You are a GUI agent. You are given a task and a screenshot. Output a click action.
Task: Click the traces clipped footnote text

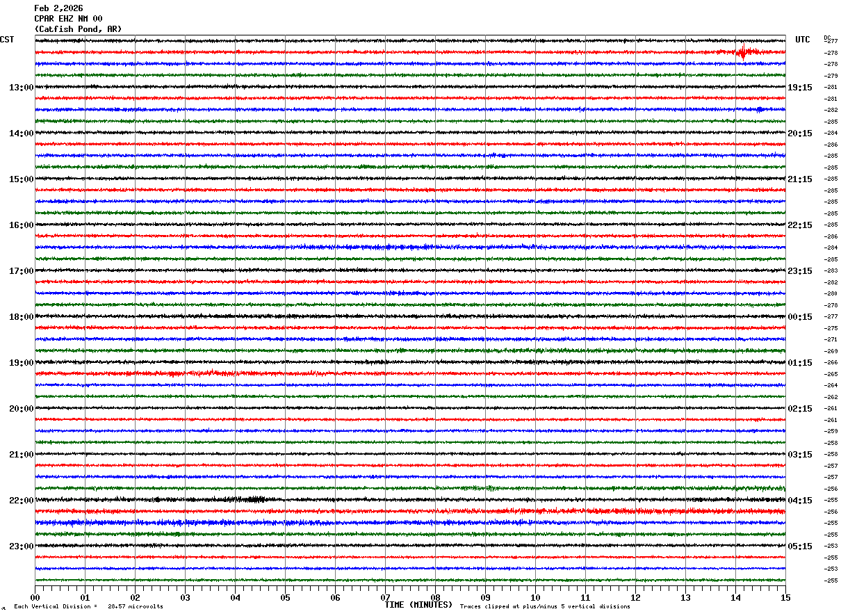(x=545, y=606)
